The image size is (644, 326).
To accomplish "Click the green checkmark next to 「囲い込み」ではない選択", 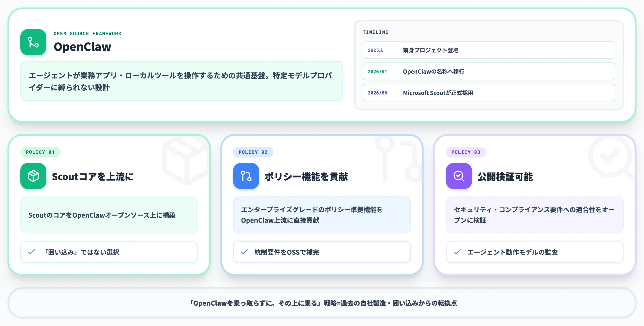I will pos(31,252).
